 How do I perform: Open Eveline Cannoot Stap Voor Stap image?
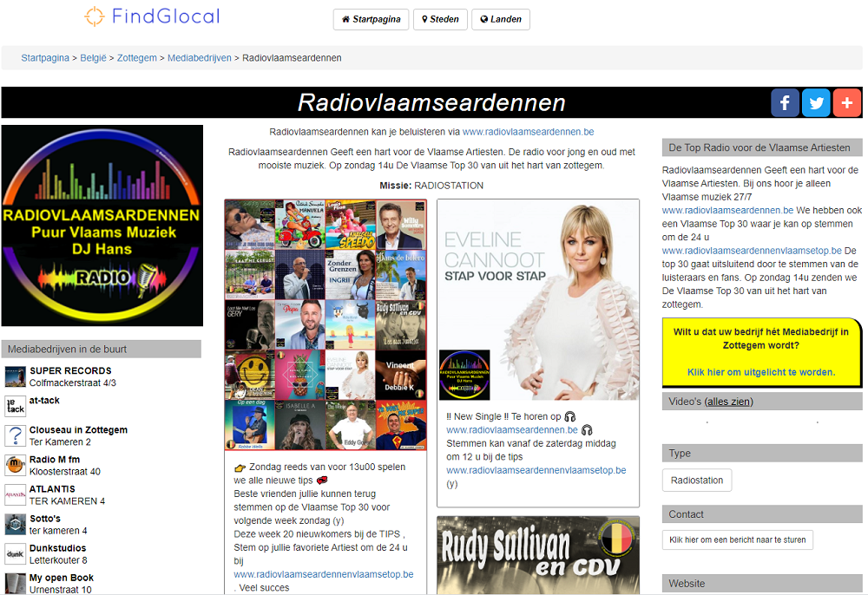538,300
